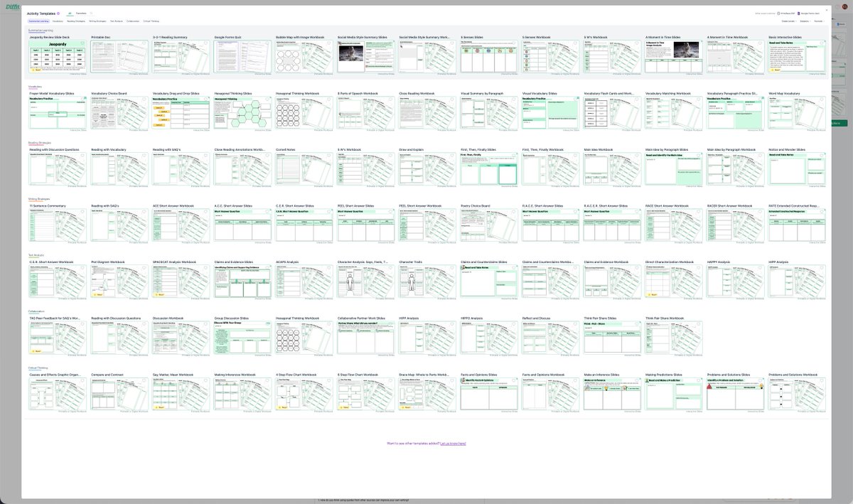Open the Problems and Solutions Slides thumbnail
This screenshot has width=853, height=504.
[736, 395]
